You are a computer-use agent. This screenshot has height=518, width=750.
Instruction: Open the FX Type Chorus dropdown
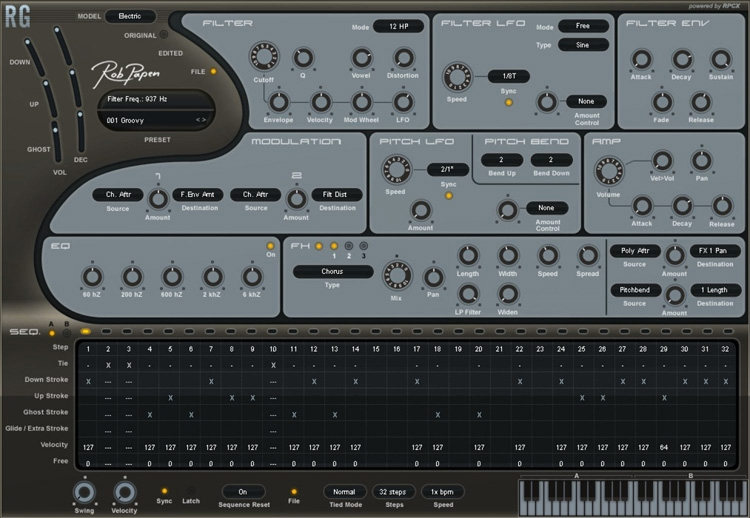(333, 272)
